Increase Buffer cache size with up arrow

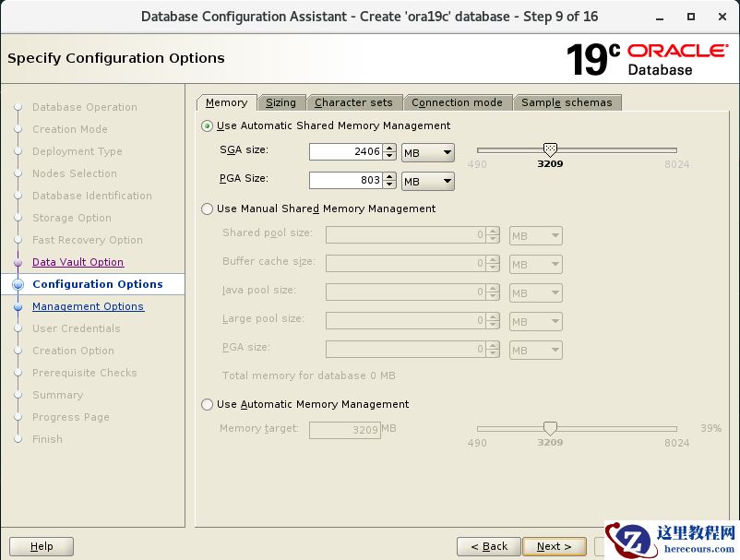point(493,259)
